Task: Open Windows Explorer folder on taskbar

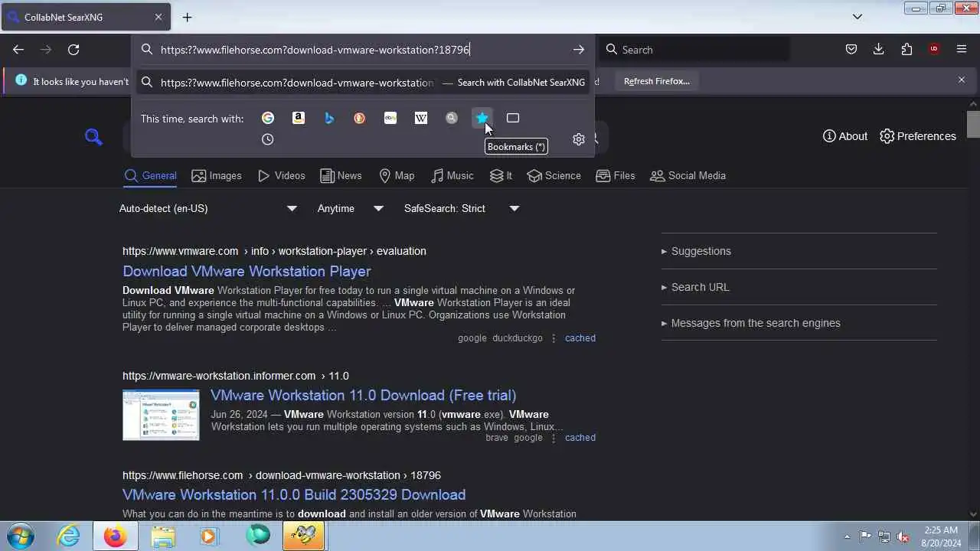Action: pos(162,536)
